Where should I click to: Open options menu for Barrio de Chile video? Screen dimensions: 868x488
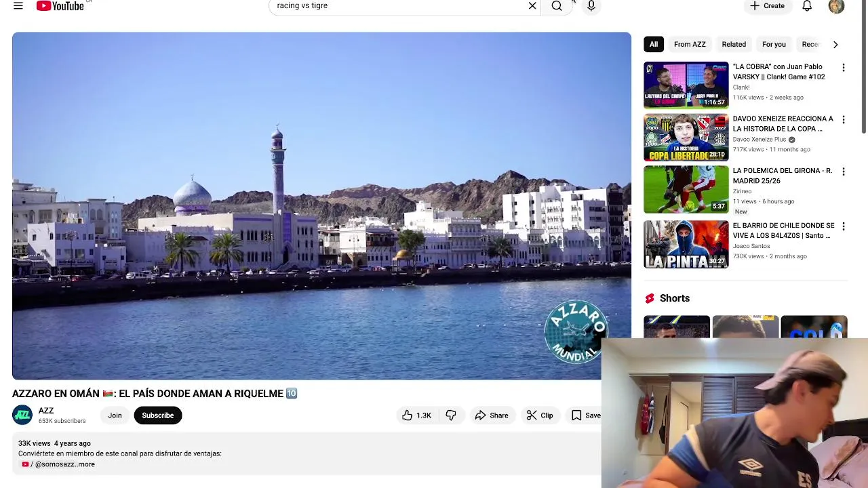[x=843, y=226]
